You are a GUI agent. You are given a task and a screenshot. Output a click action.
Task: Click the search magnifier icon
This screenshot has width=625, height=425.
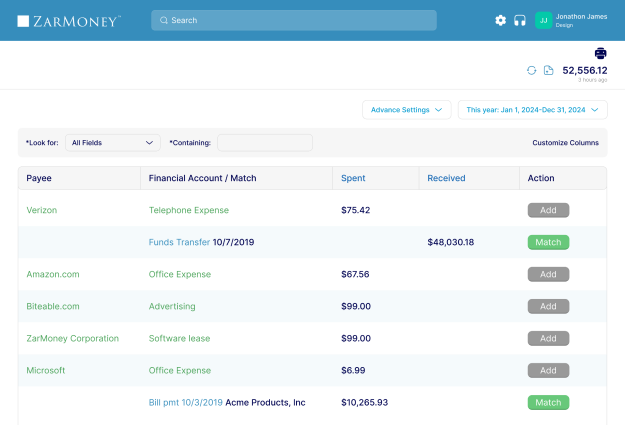(x=163, y=20)
